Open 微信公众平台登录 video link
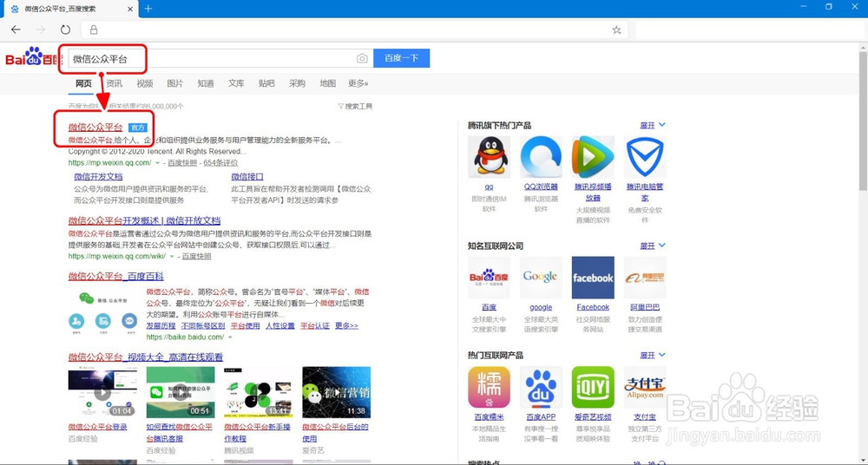The height and width of the screenshot is (465, 868). click(97, 427)
